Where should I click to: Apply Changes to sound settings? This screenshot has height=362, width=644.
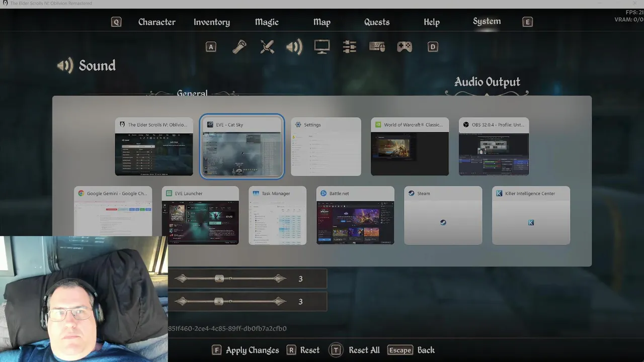coord(252,350)
